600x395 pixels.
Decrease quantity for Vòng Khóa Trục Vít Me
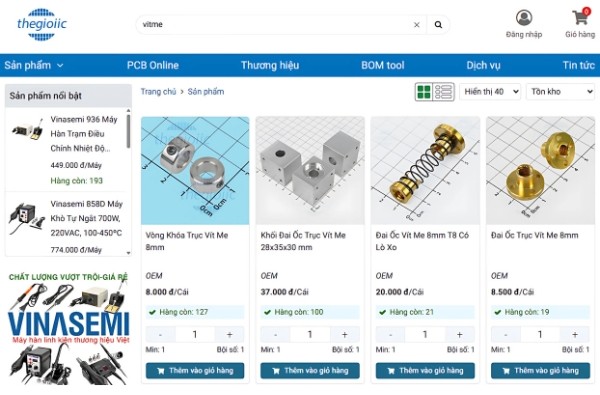(160, 335)
